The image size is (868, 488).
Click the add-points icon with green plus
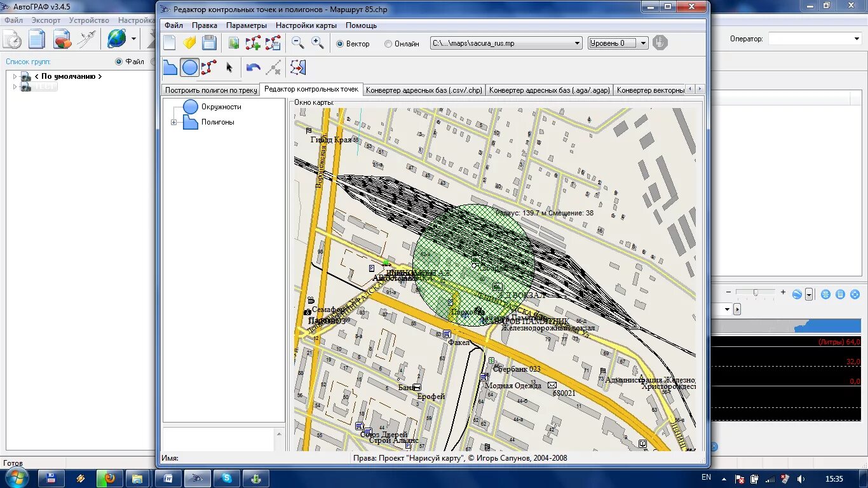pyautogui.click(x=253, y=43)
